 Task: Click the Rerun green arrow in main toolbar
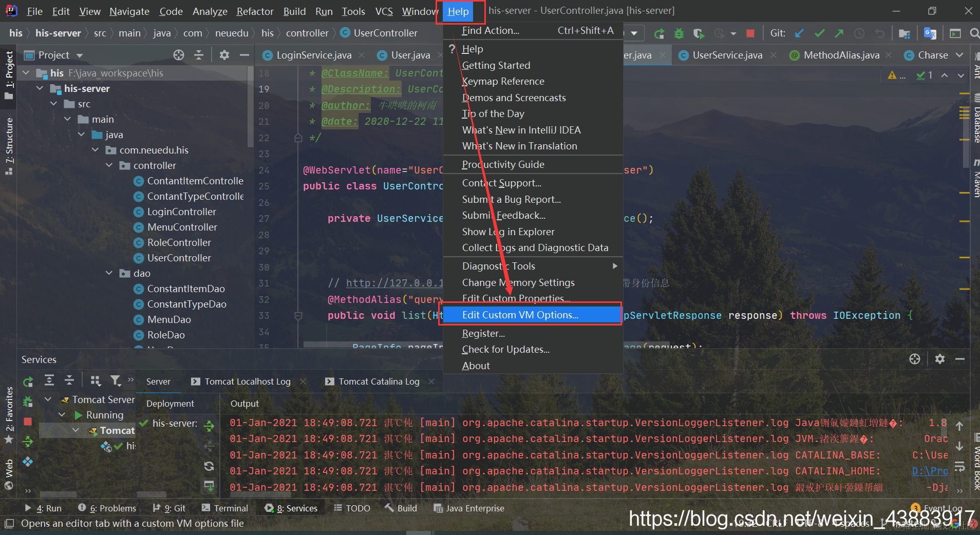click(659, 33)
